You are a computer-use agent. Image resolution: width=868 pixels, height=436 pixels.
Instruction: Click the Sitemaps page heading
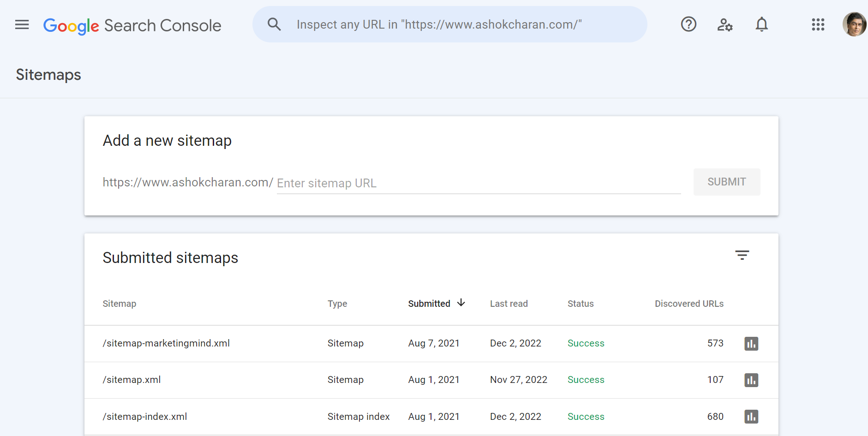48,75
